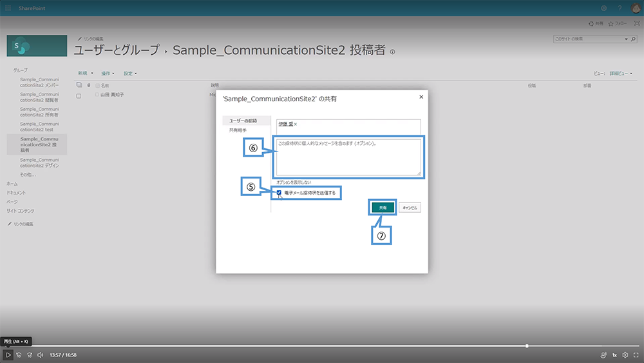Click リンクの編集 at the bottom of left nav
The width and height of the screenshot is (644, 363).
pos(21,224)
